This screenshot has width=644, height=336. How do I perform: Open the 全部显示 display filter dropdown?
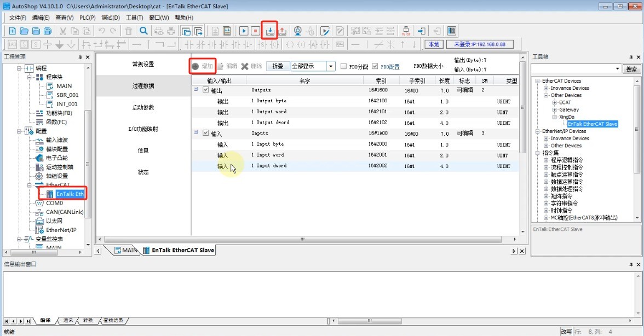click(331, 66)
